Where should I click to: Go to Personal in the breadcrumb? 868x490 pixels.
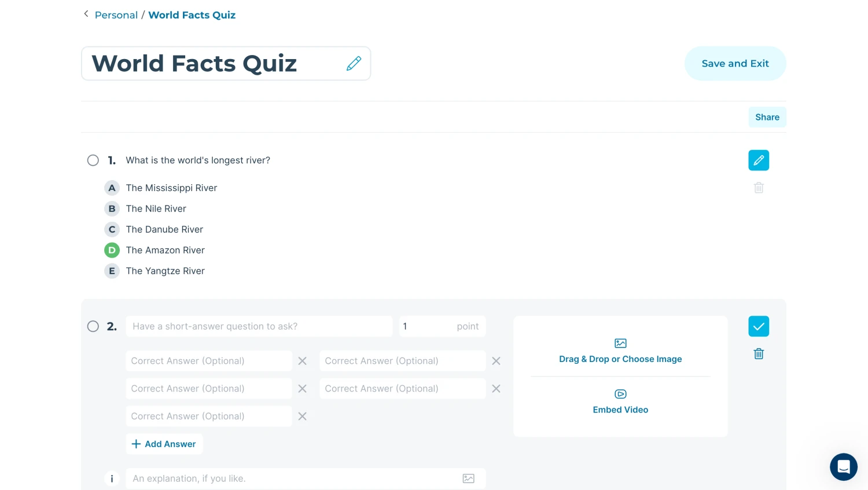tap(116, 15)
